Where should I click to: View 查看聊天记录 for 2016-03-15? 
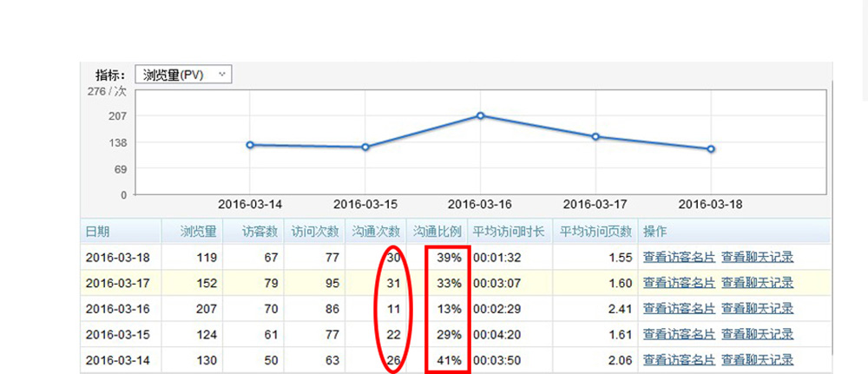coord(757,335)
